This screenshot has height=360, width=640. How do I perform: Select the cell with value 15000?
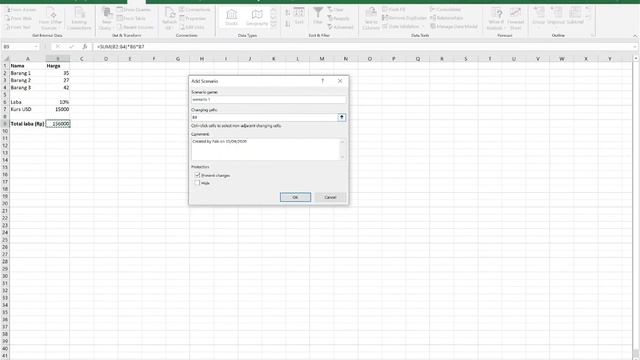coord(58,109)
